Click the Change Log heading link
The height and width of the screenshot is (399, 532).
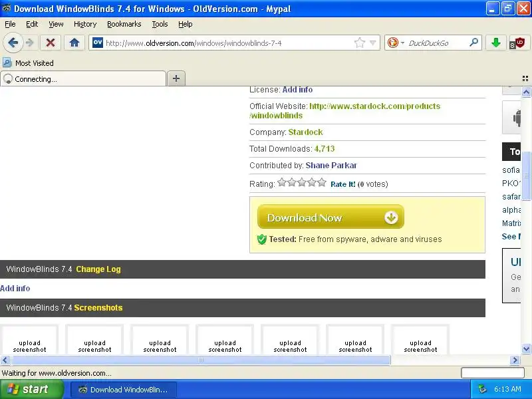[98, 269]
